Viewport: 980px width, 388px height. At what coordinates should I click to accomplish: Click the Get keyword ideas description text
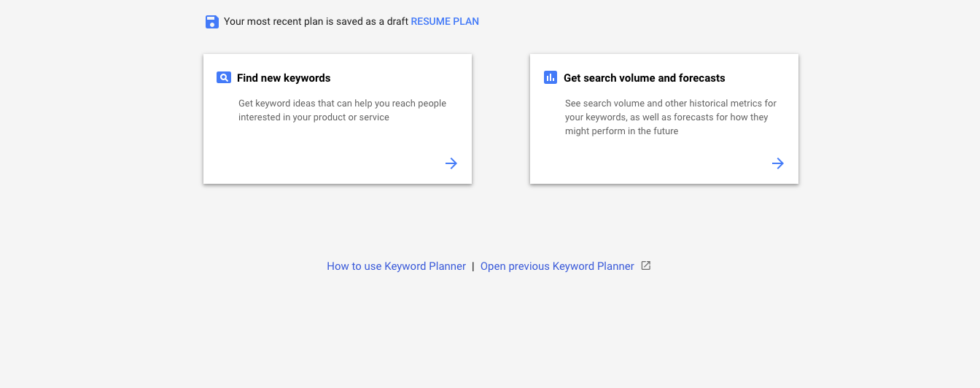point(342,110)
